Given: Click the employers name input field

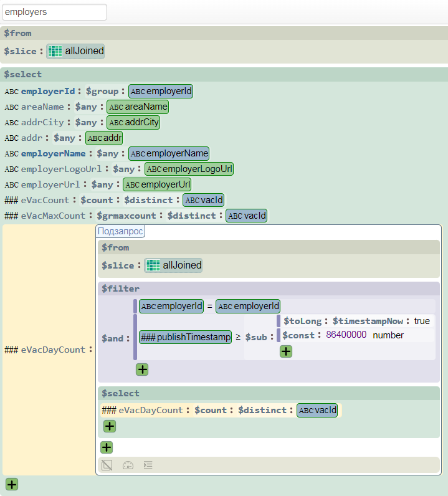Looking at the screenshot, I should point(54,12).
